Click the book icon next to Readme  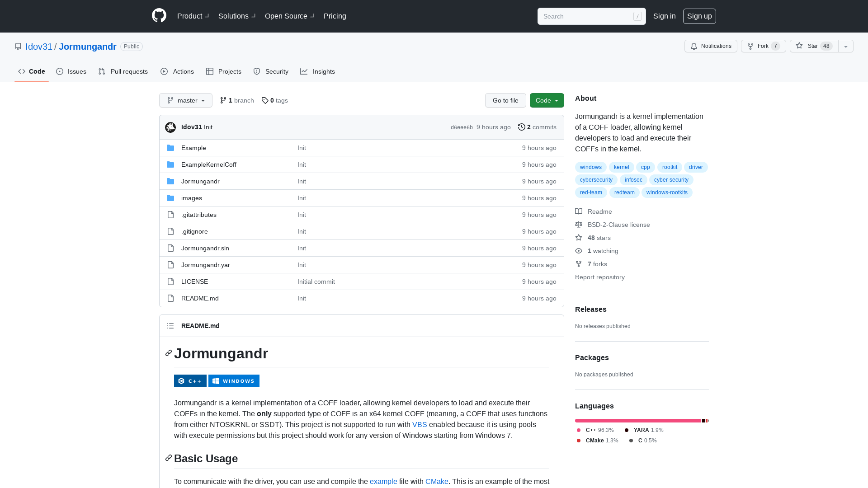(x=579, y=211)
